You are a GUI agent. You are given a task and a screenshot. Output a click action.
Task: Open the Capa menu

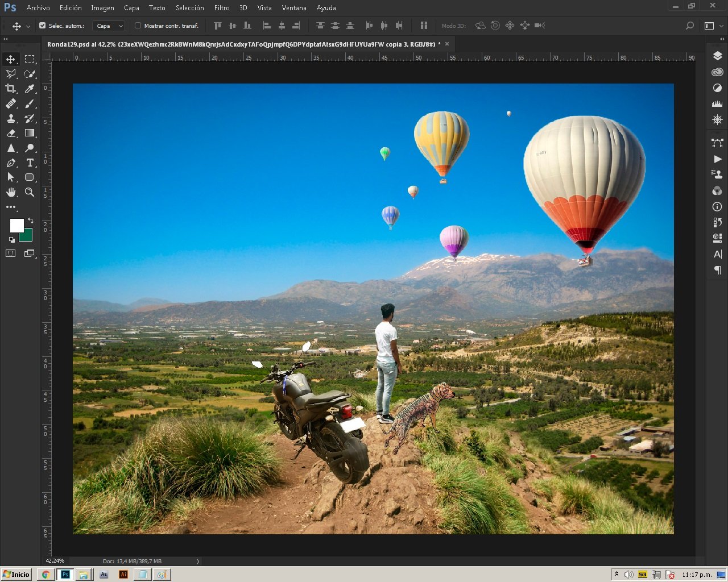click(131, 8)
